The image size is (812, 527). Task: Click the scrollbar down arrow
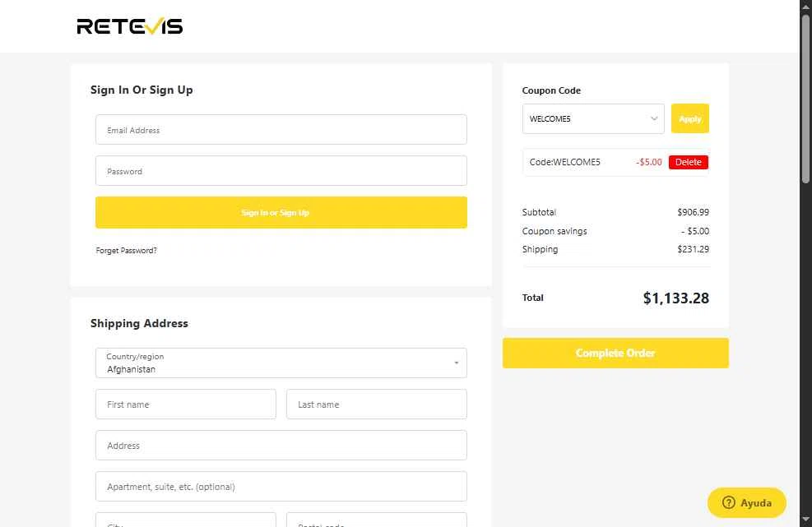pyautogui.click(x=805, y=520)
